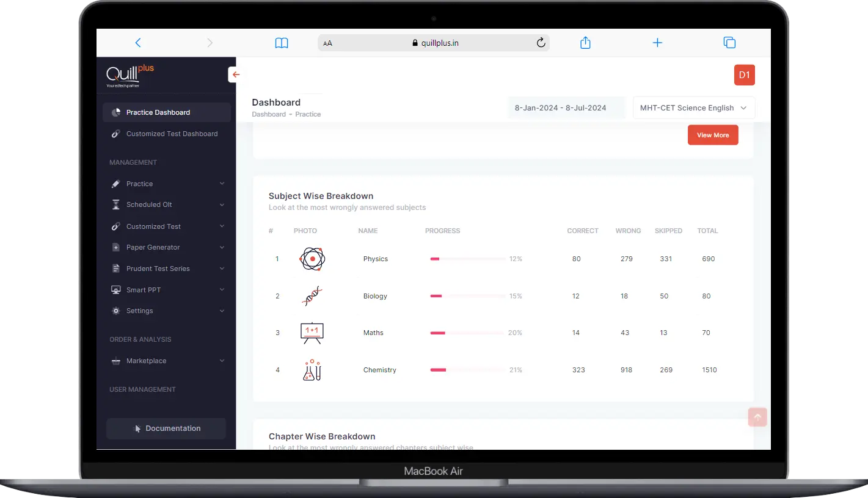The height and width of the screenshot is (498, 868).
Task: Click the WRONG column header
Action: pos(628,231)
